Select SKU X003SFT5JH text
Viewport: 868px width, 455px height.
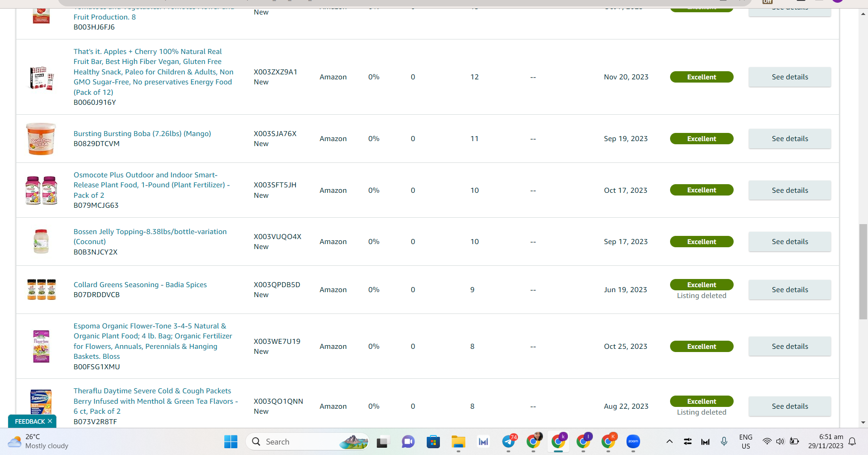[275, 185]
